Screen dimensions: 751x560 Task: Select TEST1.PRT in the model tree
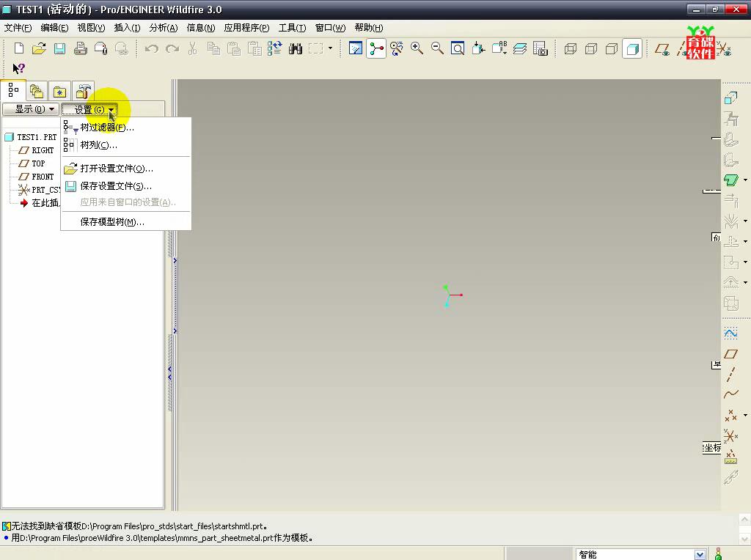point(31,137)
